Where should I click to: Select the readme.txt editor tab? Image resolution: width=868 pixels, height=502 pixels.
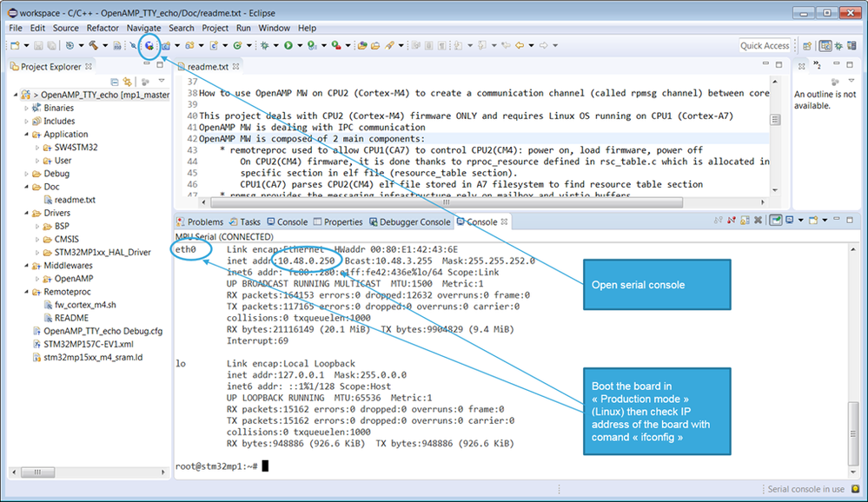coord(208,66)
